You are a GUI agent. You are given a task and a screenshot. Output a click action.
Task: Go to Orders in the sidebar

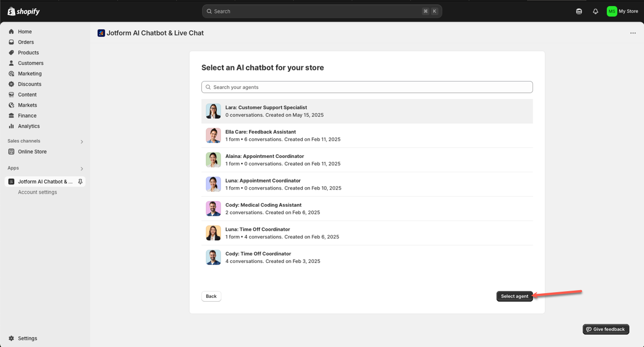pos(26,42)
